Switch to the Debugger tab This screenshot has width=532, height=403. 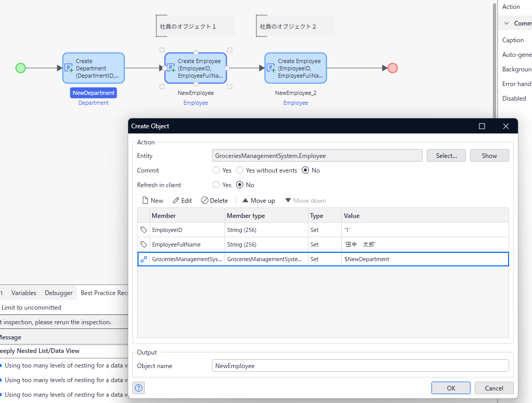(x=59, y=292)
